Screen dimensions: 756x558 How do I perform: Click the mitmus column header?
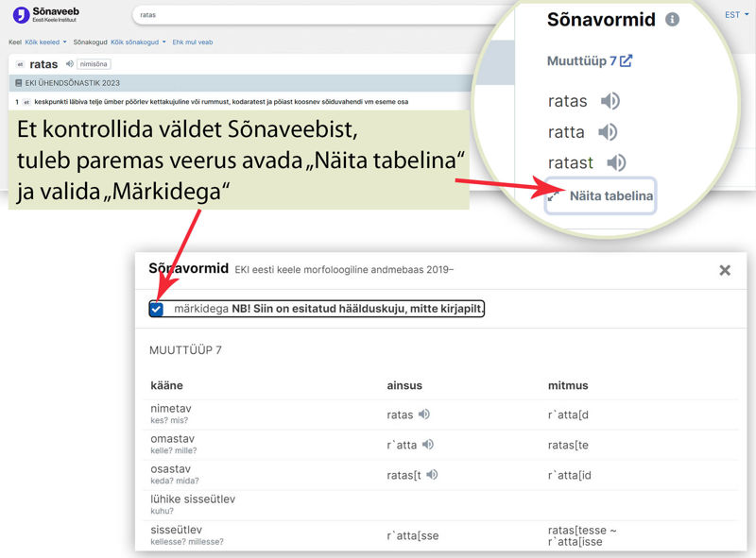tap(568, 385)
